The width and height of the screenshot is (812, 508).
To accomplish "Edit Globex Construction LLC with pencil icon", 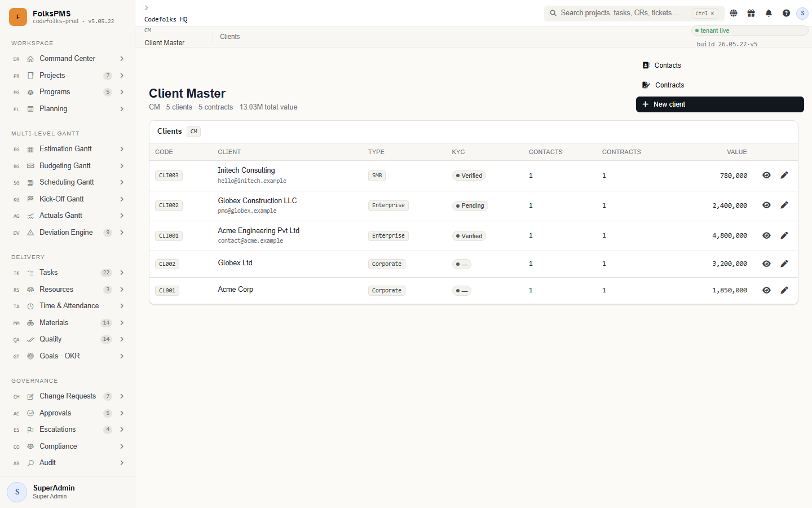I will (x=784, y=205).
